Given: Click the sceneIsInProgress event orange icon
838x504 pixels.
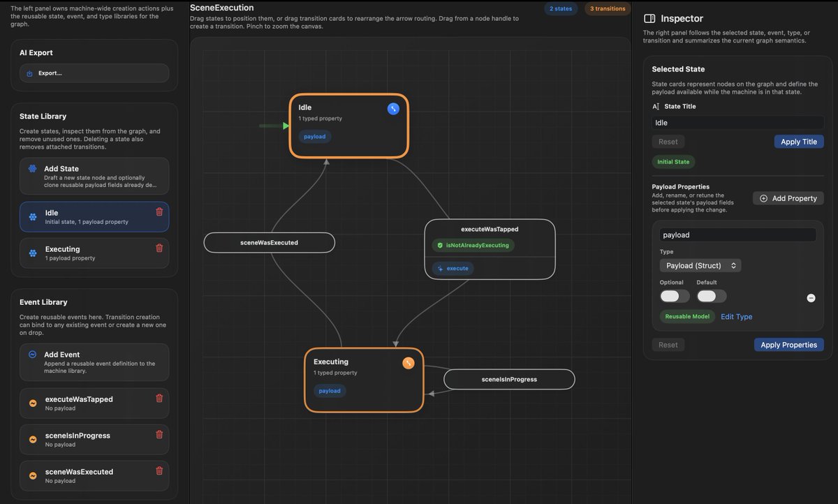Looking at the screenshot, I should (x=32, y=440).
